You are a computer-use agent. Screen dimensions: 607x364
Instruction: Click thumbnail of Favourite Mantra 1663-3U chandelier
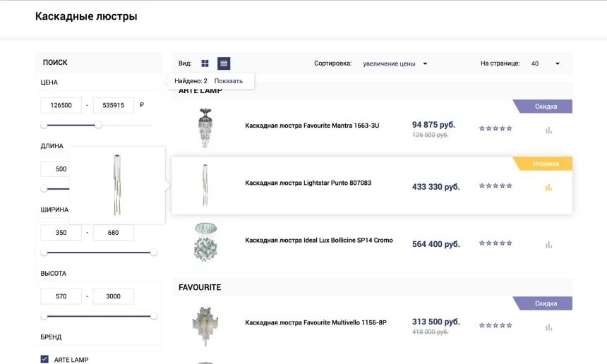pos(205,128)
